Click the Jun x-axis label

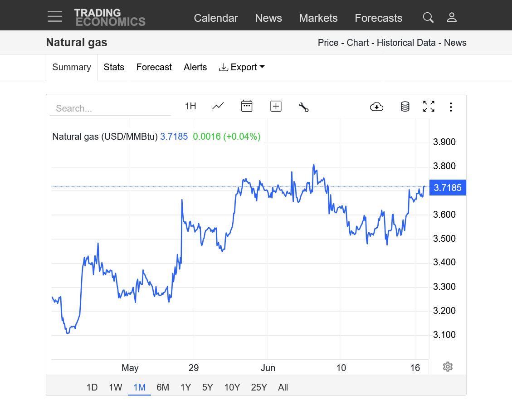point(268,368)
